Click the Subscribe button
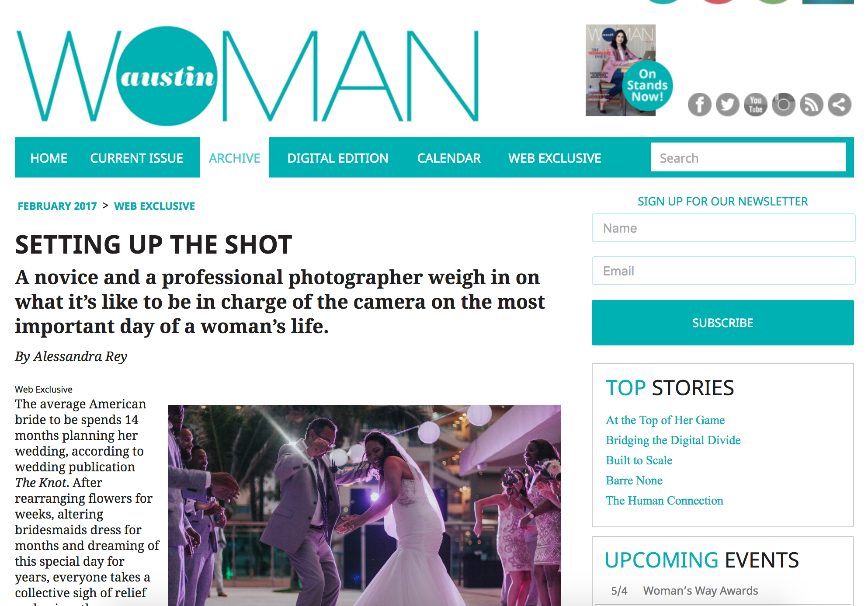Screen dimensions: 868x606 point(722,323)
